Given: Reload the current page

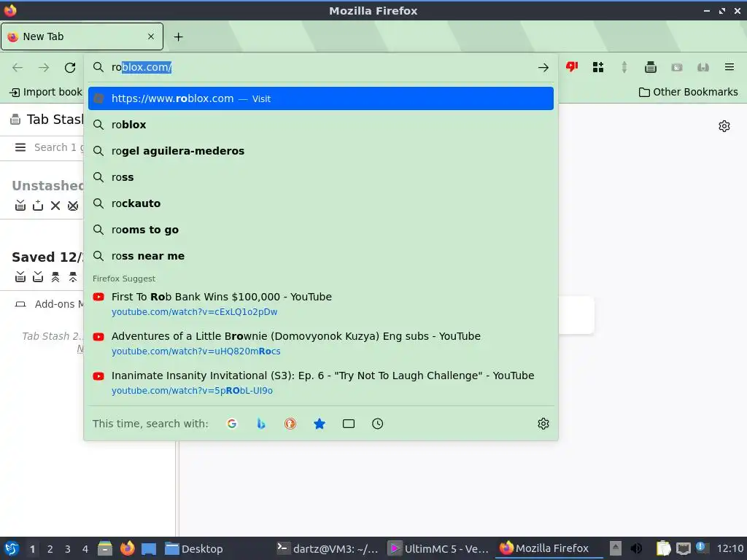Looking at the screenshot, I should 70,68.
